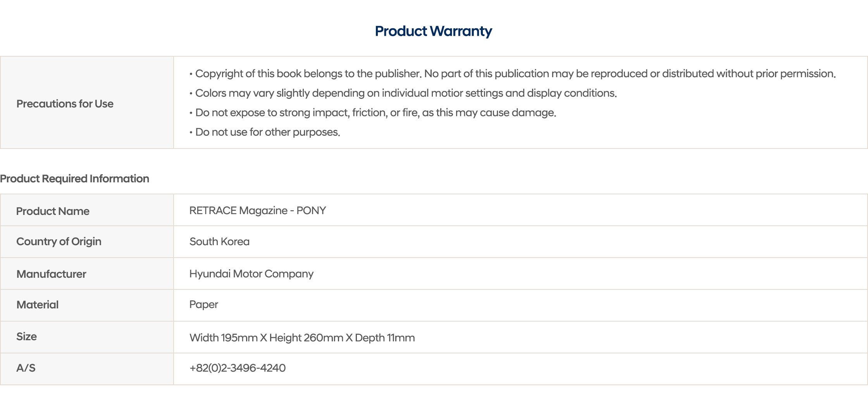Select the Paper material value
Image resolution: width=868 pixels, height=405 pixels.
tap(203, 305)
